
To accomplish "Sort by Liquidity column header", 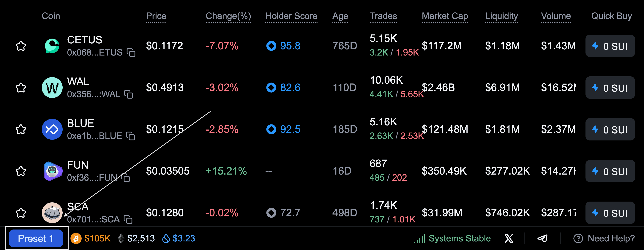I will click(x=501, y=16).
